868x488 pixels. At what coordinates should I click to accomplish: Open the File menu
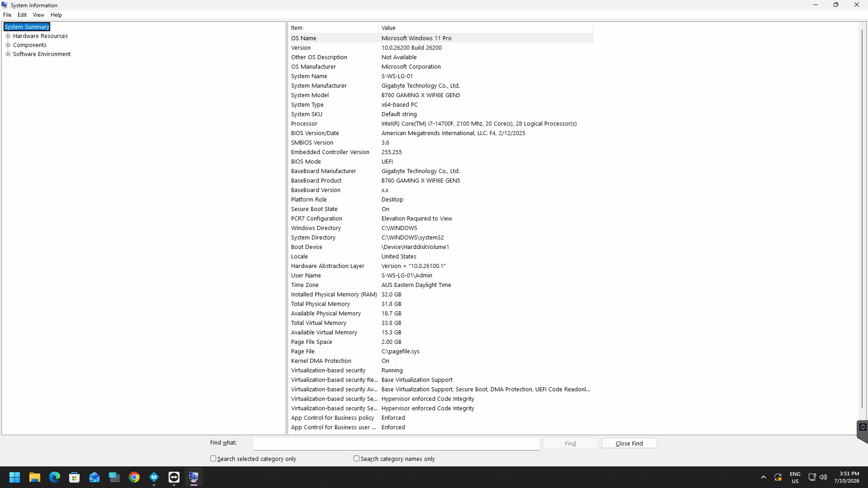coord(7,15)
